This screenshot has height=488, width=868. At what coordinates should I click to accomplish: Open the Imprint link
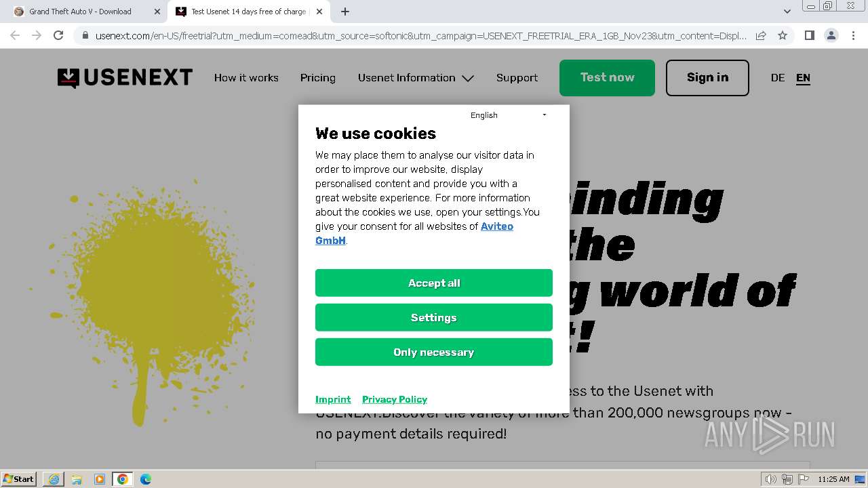coord(333,399)
